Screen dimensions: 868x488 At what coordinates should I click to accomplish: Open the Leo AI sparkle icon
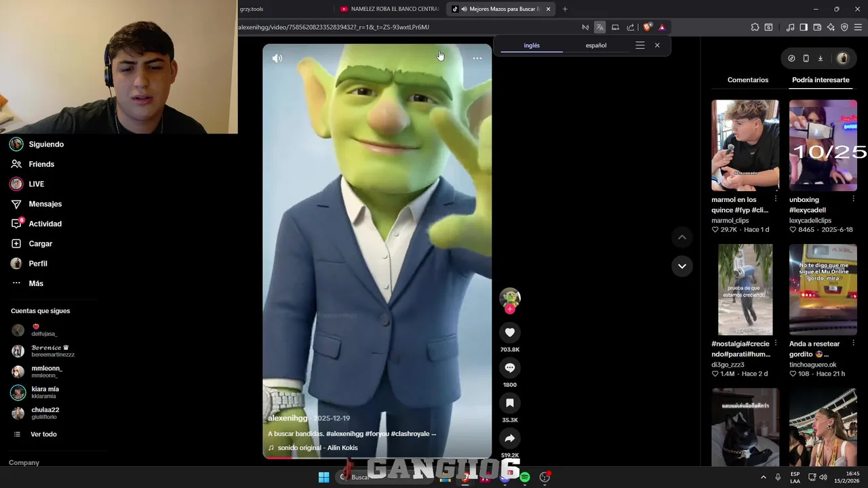pyautogui.click(x=831, y=27)
